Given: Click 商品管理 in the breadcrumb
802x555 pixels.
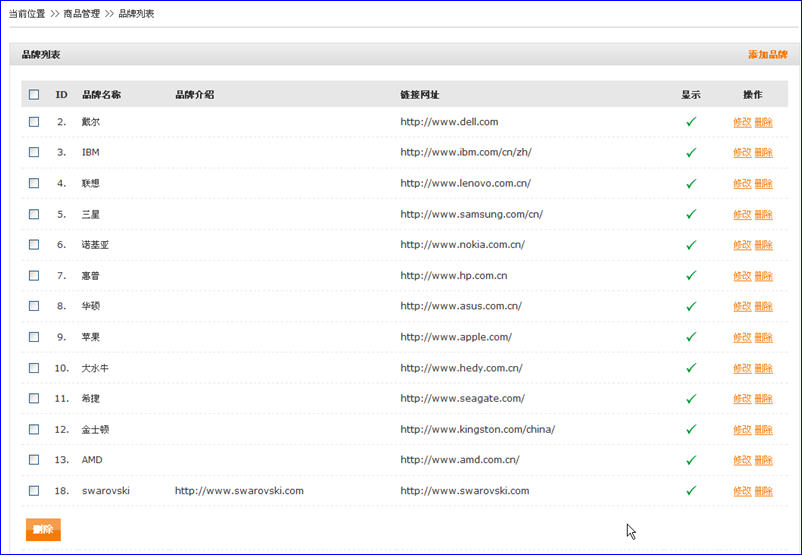Looking at the screenshot, I should click(x=81, y=14).
